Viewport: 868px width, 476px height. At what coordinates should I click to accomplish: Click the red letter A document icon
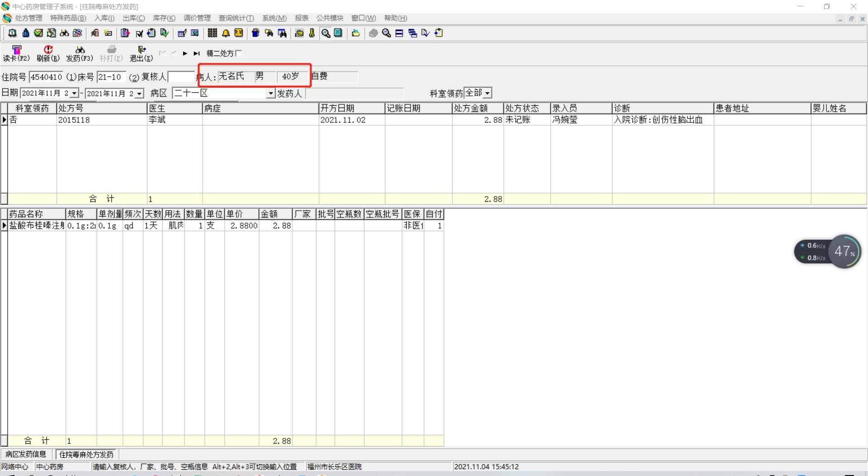click(95, 33)
